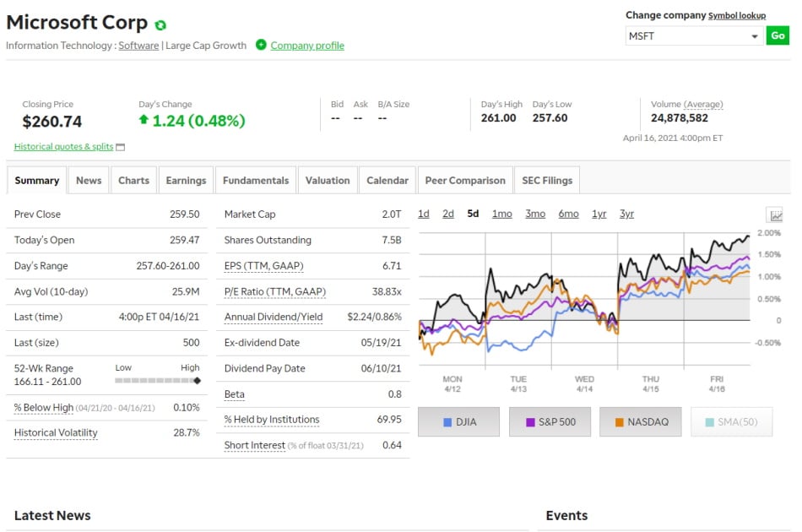
Task: Switch to the Valuation tab
Action: click(328, 181)
